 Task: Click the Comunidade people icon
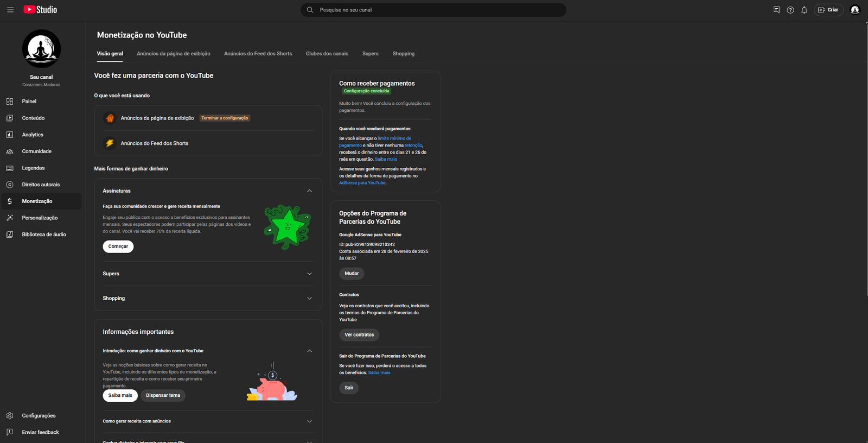(x=10, y=151)
